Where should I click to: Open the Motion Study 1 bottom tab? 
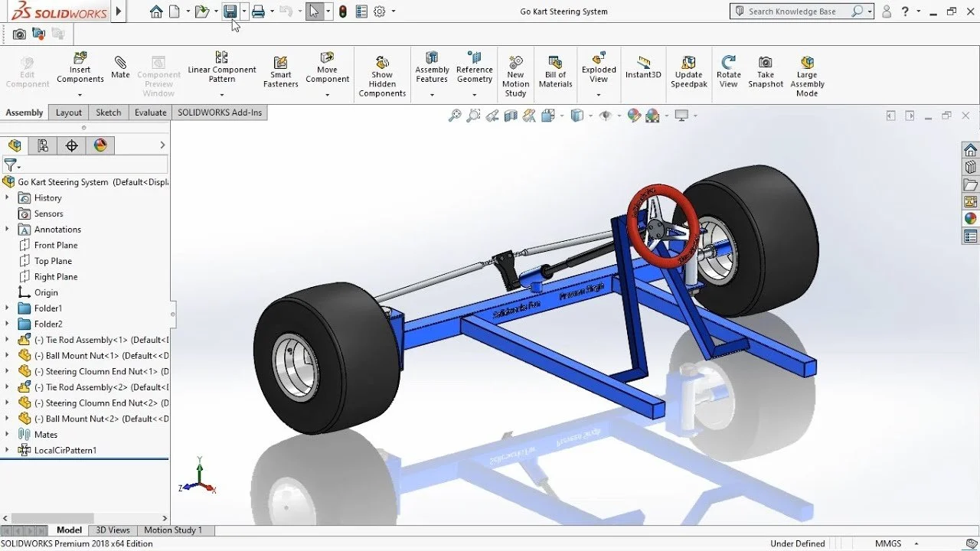173,530
